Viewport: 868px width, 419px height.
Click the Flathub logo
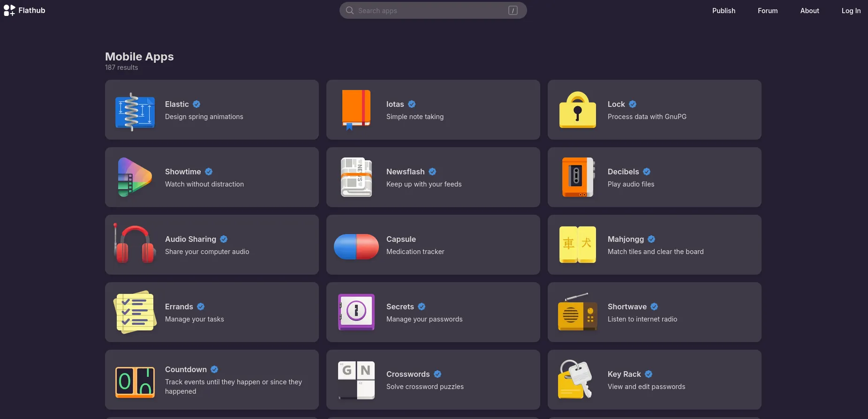(x=9, y=10)
